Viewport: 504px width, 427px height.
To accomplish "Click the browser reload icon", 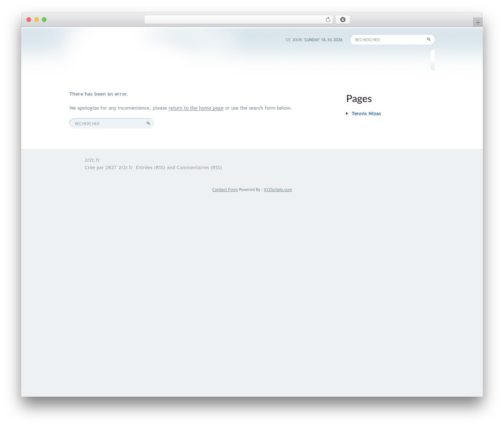I will click(328, 20).
